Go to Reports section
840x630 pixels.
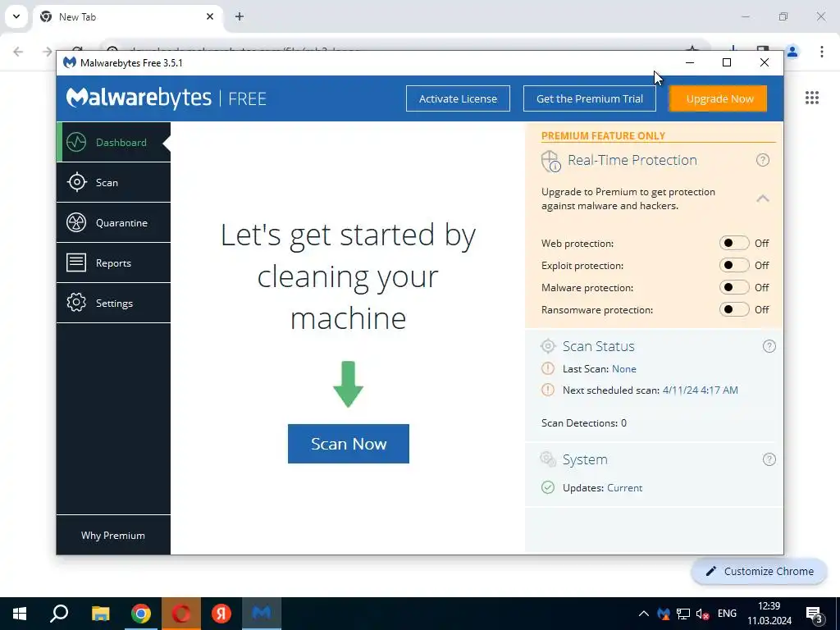[x=113, y=262]
